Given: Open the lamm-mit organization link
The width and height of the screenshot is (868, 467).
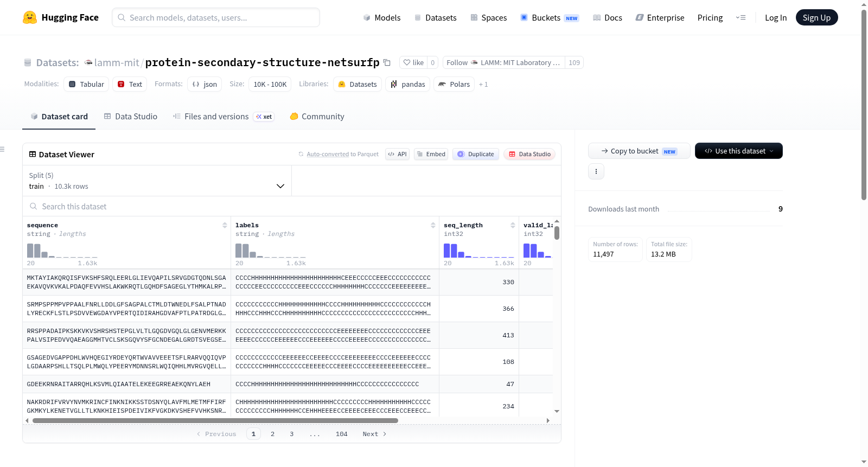Looking at the screenshot, I should click(117, 62).
